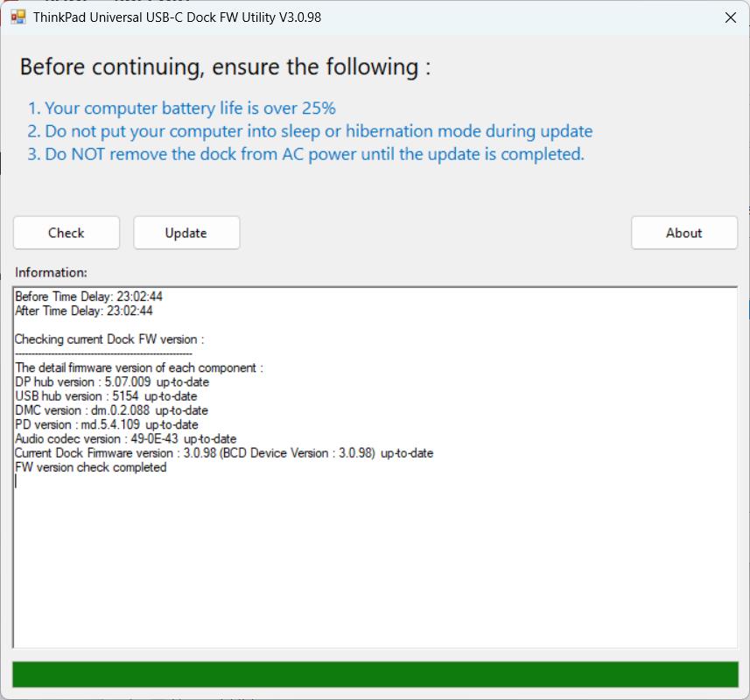
Task: Select the 'Current Dock Firmware version' line
Action: [224, 453]
